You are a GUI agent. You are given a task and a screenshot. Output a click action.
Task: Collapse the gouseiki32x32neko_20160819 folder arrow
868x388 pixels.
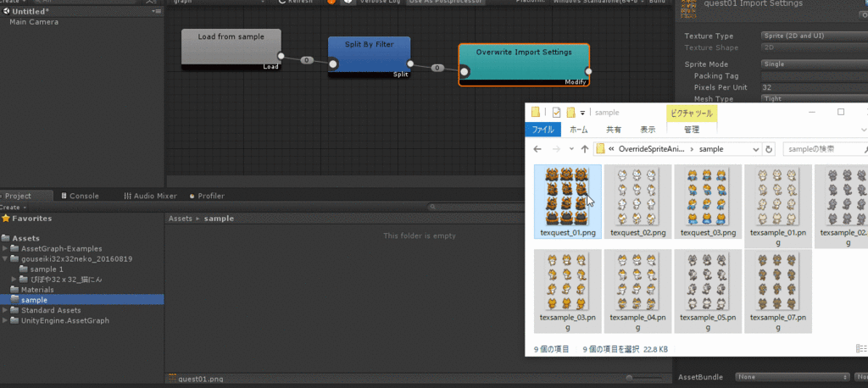5,258
